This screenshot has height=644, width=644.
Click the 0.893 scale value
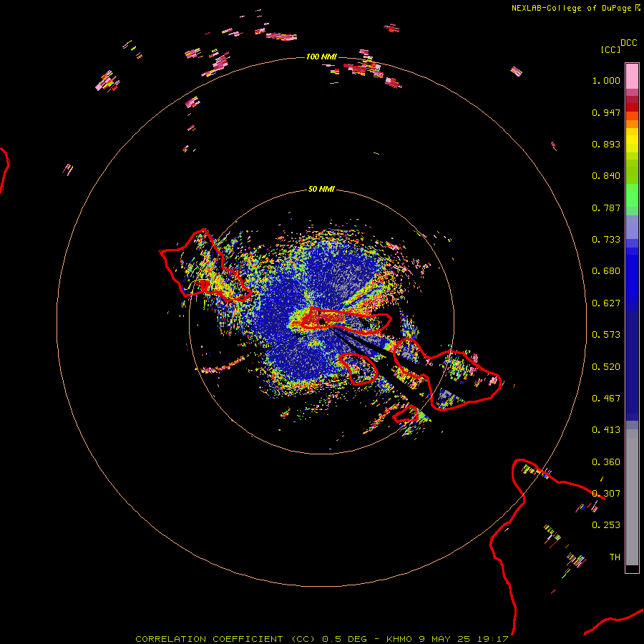606,144
